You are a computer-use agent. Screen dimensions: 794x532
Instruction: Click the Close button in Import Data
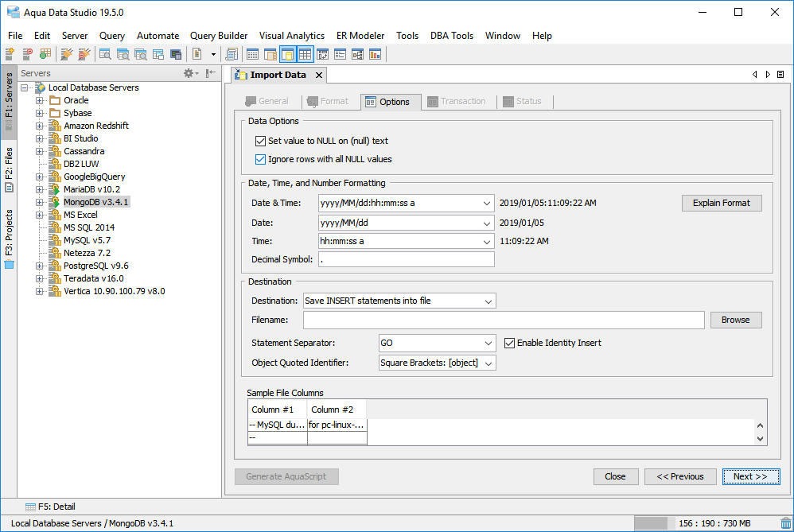tap(615, 476)
